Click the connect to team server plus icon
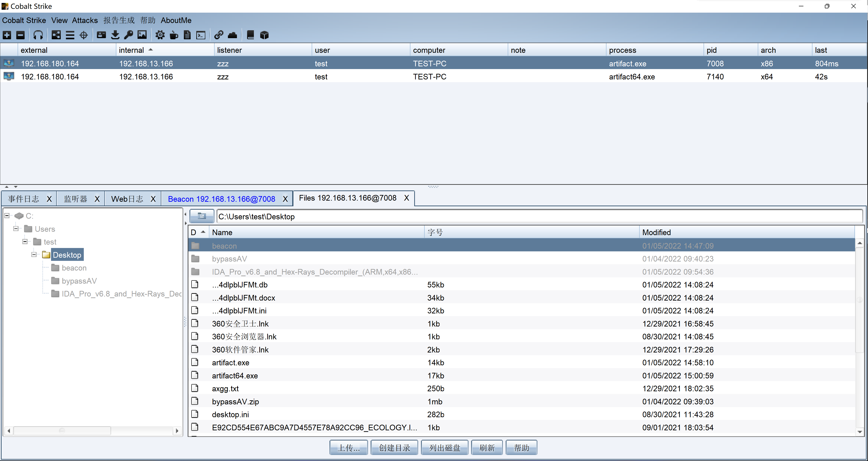868x461 pixels. pos(7,35)
